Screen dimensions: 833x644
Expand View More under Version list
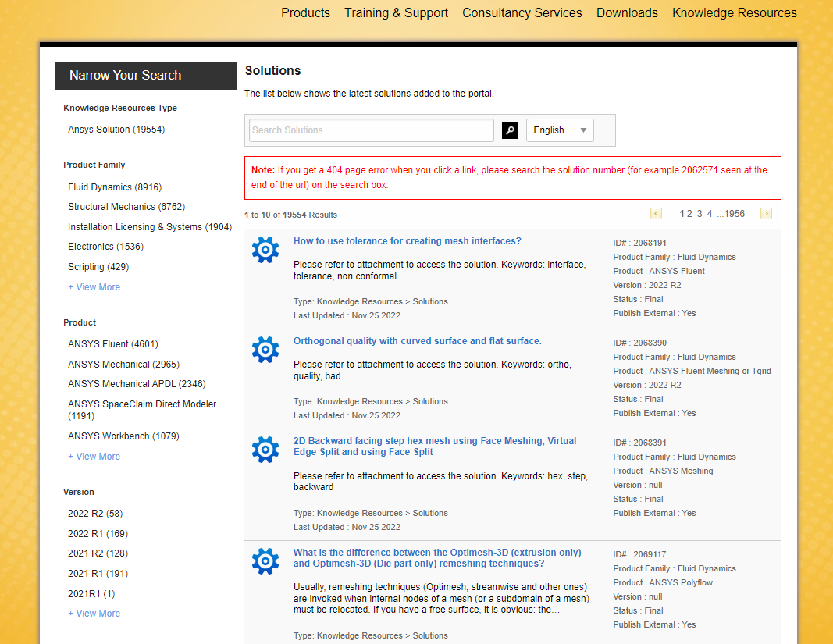[x=94, y=614]
